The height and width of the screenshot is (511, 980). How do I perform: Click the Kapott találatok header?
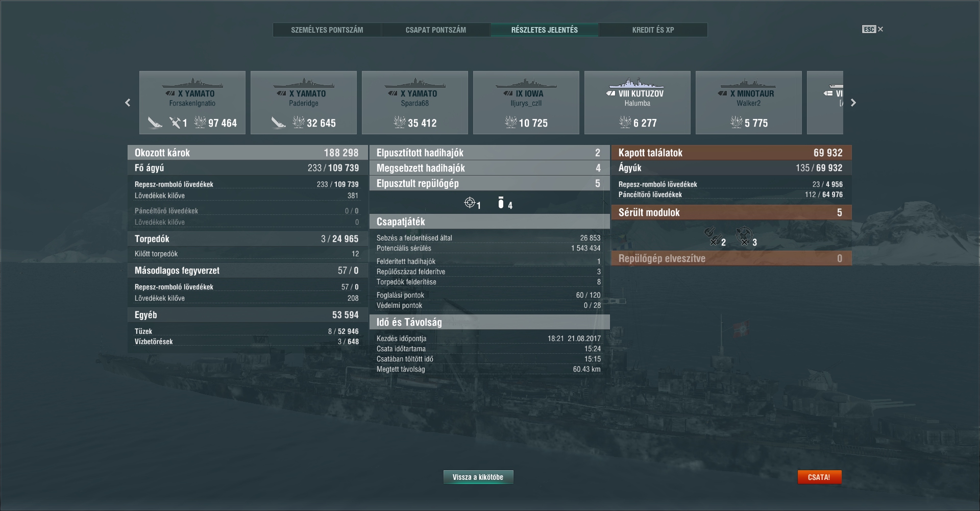coord(731,153)
